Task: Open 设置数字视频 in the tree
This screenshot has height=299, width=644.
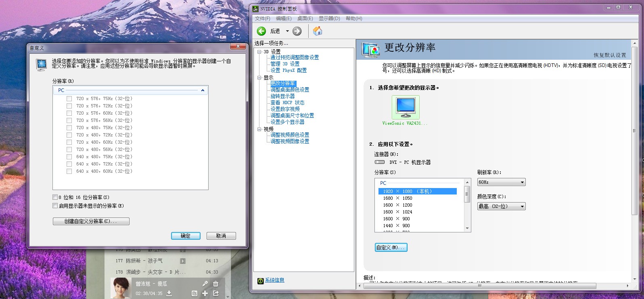Action: 285,109
